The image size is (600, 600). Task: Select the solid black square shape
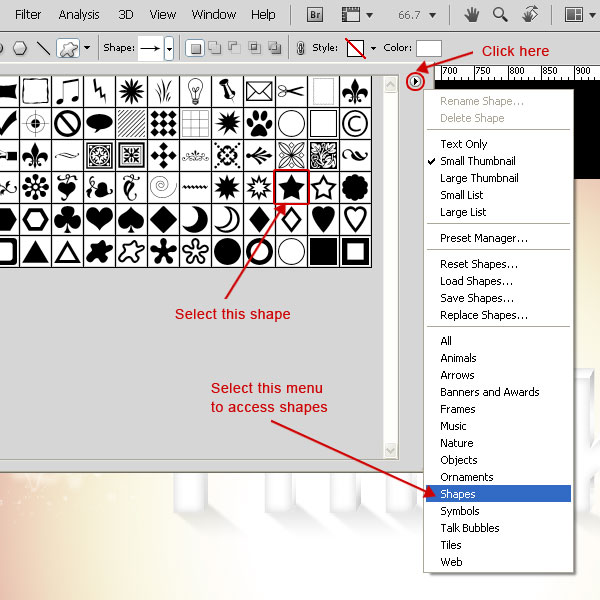click(x=323, y=251)
